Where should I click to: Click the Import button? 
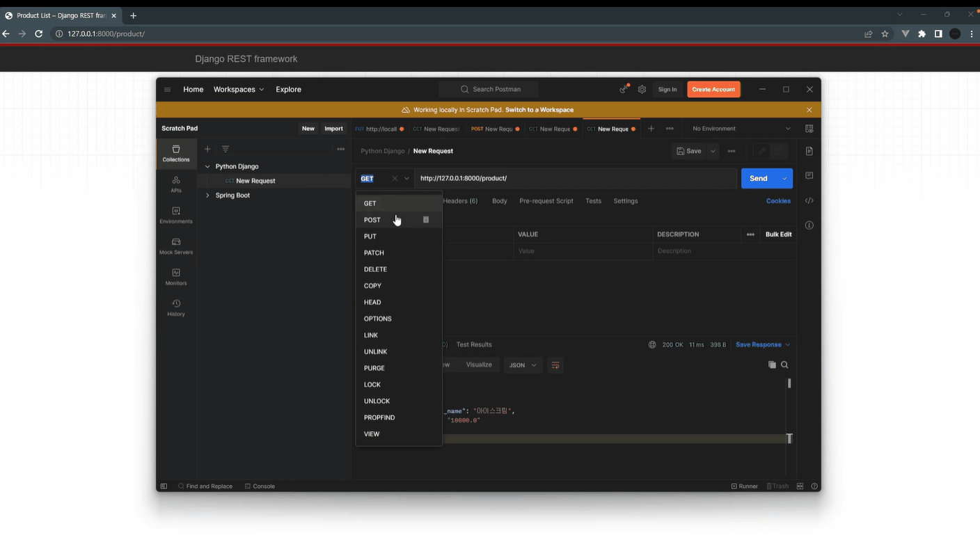(333, 129)
